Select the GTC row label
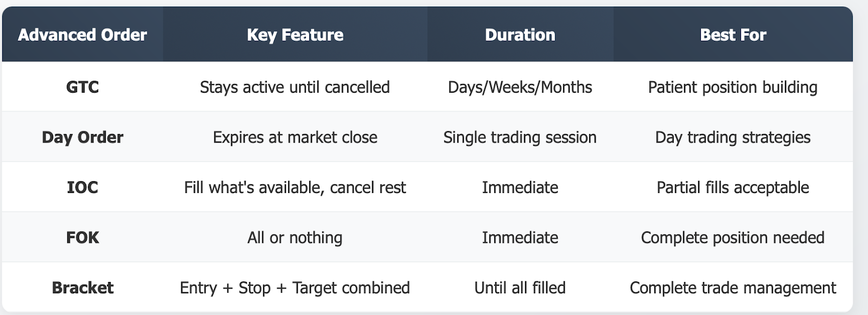Image resolution: width=868 pixels, height=315 pixels. (82, 87)
